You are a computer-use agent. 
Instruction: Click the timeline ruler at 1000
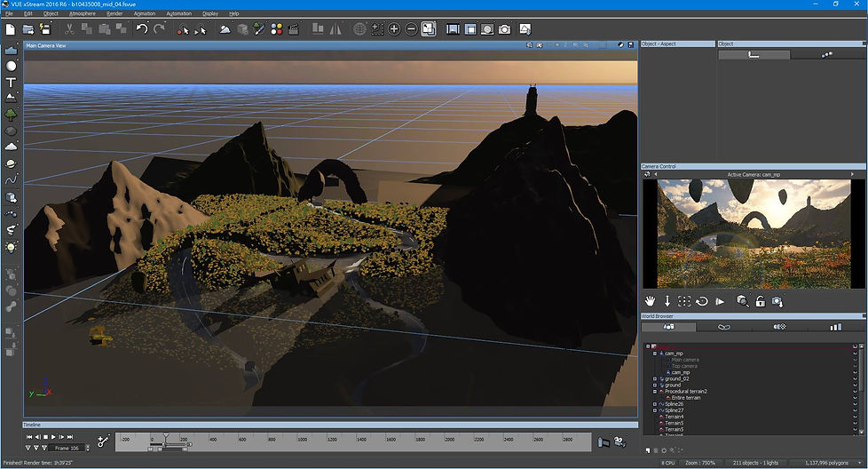302,439
